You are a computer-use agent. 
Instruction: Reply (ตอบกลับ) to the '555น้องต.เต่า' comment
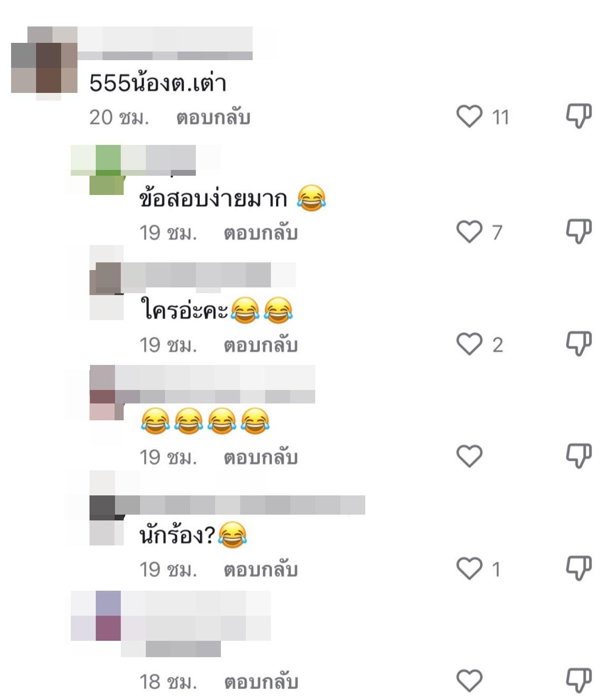click(x=213, y=117)
